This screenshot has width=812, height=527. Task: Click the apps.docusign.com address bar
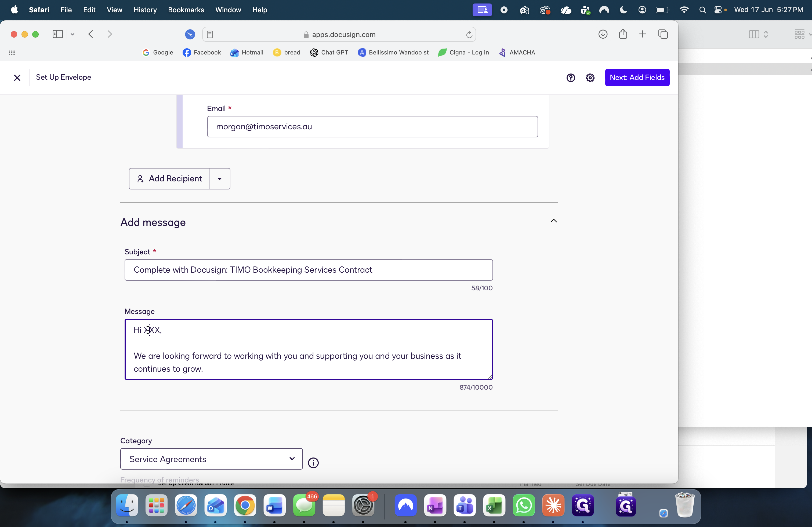[339, 34]
